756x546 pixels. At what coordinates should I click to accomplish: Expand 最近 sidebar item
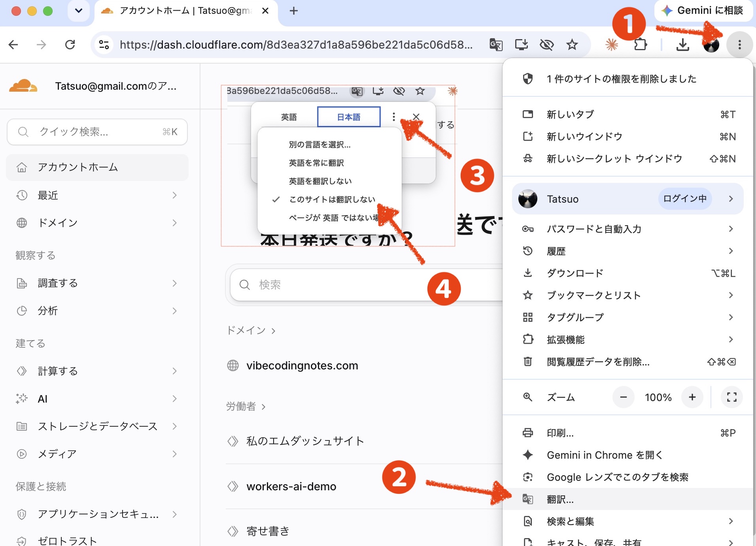click(97, 195)
